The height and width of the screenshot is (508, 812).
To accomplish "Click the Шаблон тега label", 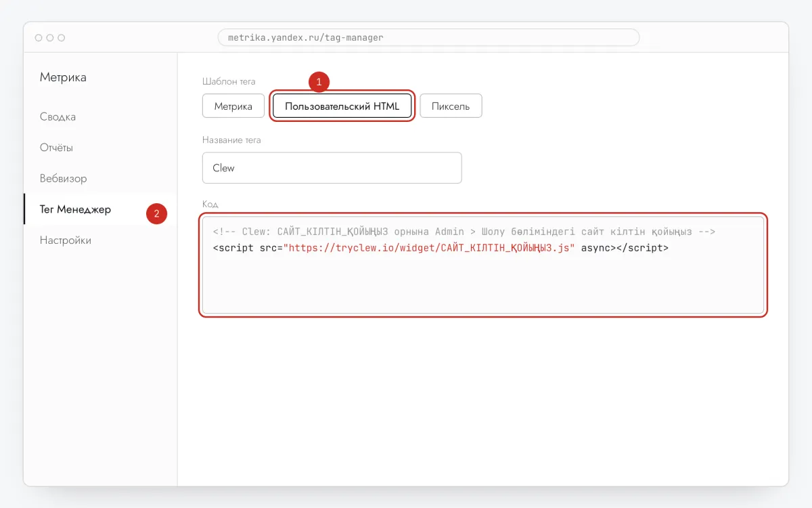I will tap(229, 81).
